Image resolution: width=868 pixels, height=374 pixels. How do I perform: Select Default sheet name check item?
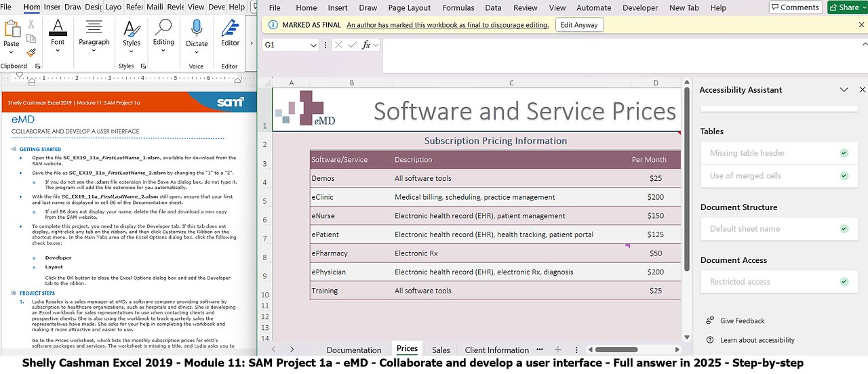coord(778,229)
